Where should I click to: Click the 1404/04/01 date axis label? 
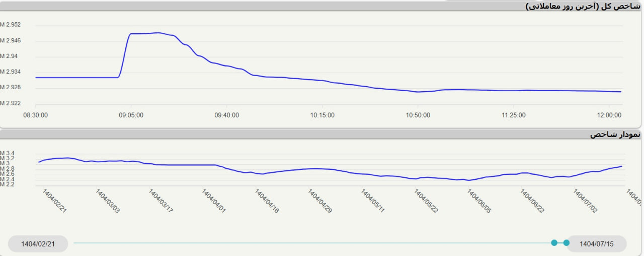click(x=214, y=202)
